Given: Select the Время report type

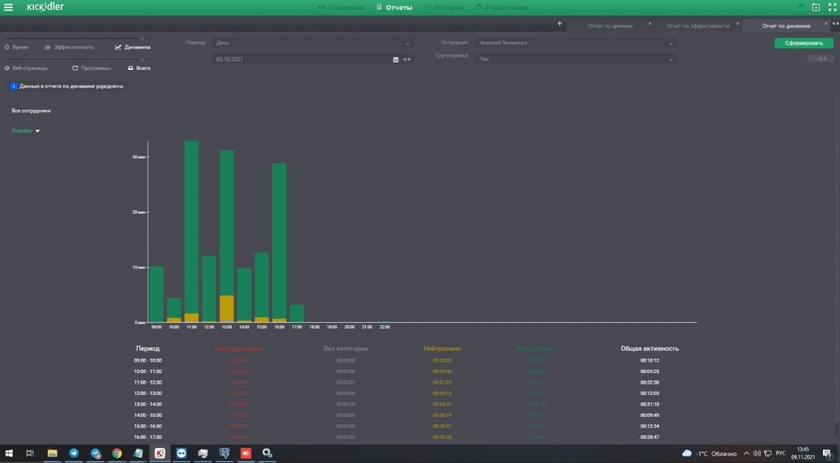Looking at the screenshot, I should (x=17, y=47).
